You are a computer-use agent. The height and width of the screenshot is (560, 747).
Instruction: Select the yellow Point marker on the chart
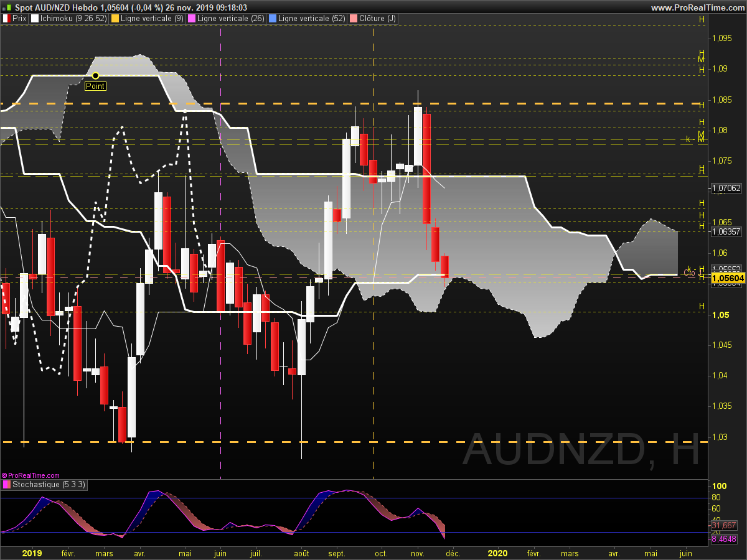(x=95, y=75)
